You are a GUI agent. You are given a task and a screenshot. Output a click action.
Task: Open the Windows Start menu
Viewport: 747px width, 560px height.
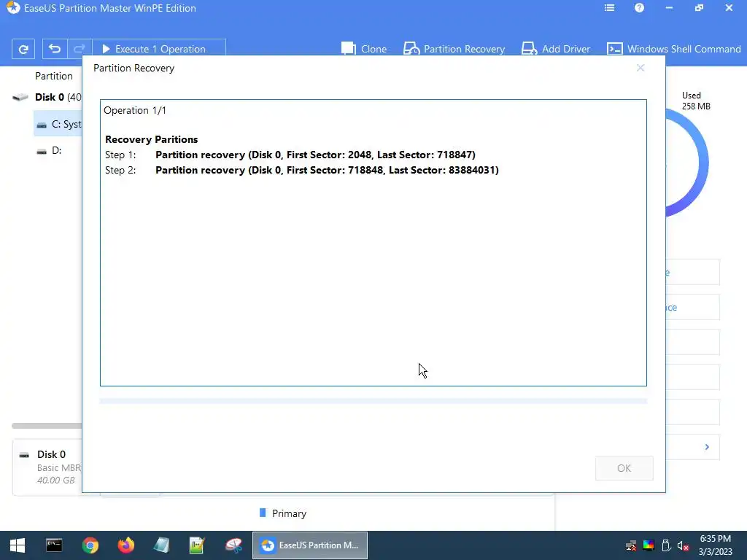[18, 545]
